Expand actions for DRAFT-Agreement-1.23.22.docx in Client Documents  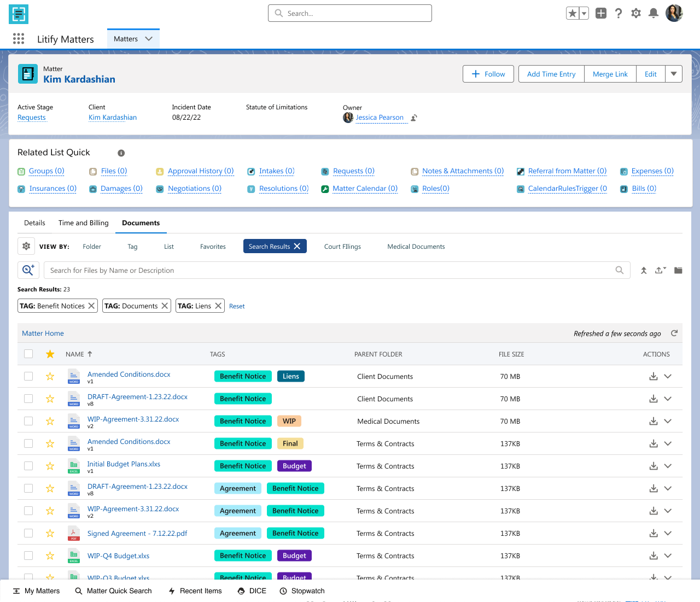coord(668,399)
